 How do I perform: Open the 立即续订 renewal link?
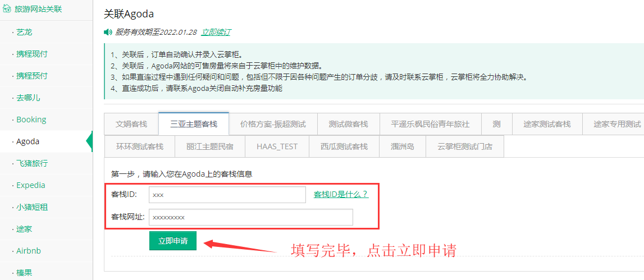(x=216, y=33)
